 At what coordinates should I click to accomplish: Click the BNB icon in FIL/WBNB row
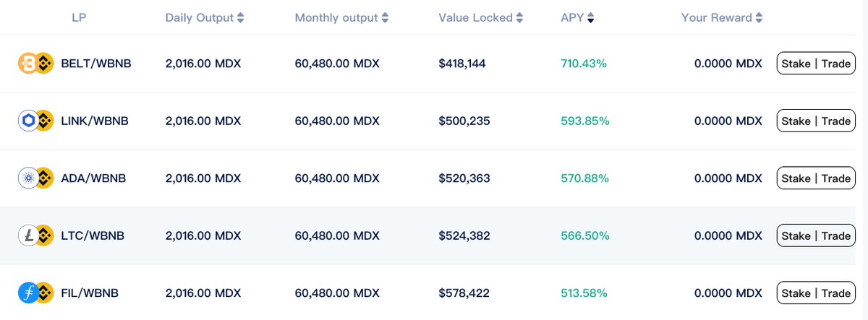point(45,293)
